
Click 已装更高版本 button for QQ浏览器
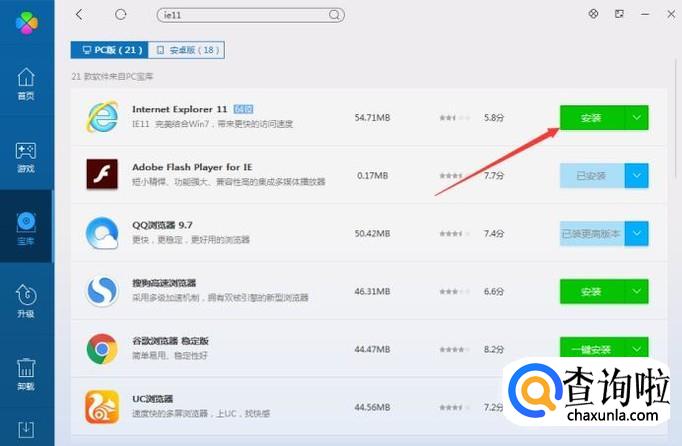tap(592, 234)
